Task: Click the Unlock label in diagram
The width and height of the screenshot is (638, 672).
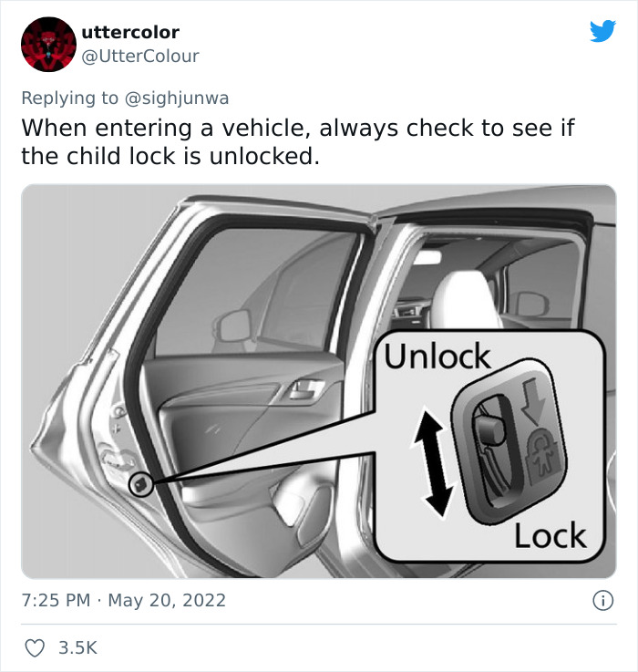Action: tap(437, 357)
